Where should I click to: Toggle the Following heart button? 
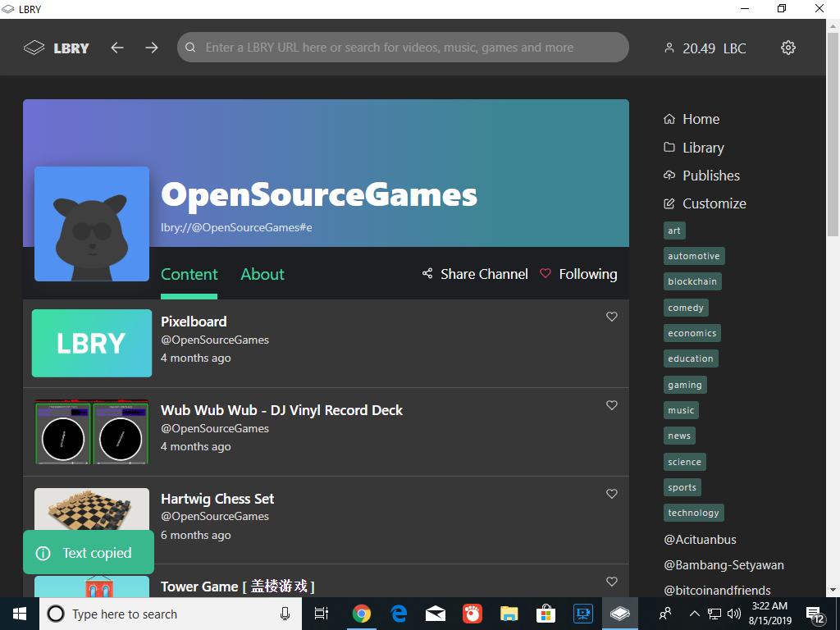[x=578, y=274]
